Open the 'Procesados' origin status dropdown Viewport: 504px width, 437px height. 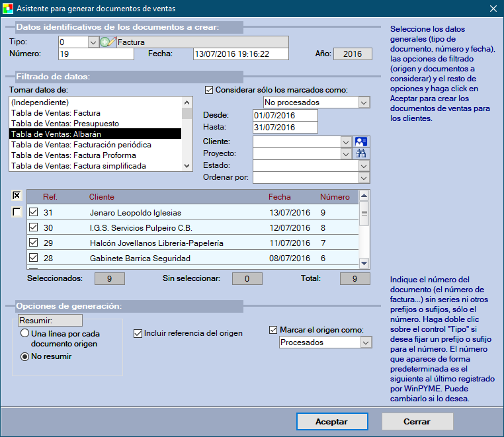click(x=366, y=342)
